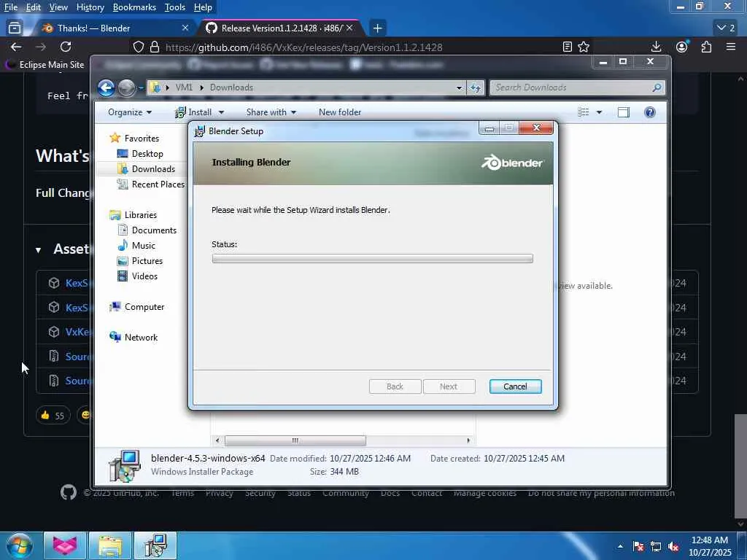Image resolution: width=747 pixels, height=560 pixels.
Task: Click the network tray icon
Action: click(656, 547)
